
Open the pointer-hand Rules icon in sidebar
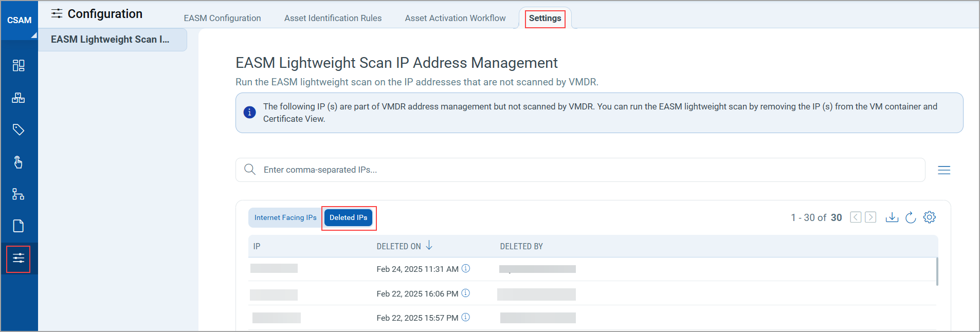pyautogui.click(x=19, y=162)
